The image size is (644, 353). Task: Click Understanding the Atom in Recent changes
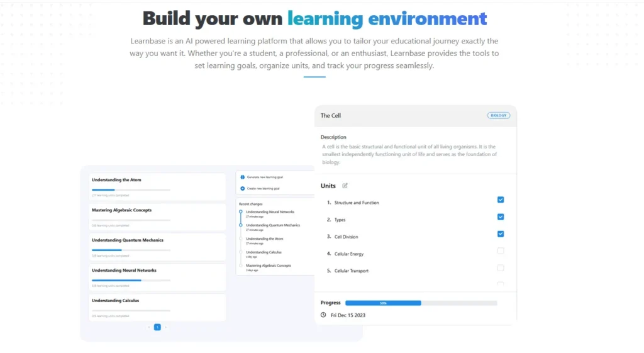tap(265, 238)
